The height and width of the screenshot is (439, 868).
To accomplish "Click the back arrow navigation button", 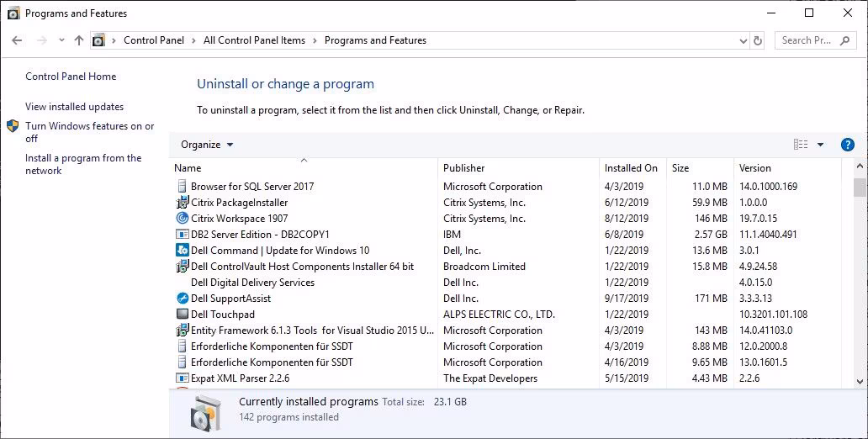I will click(x=18, y=40).
